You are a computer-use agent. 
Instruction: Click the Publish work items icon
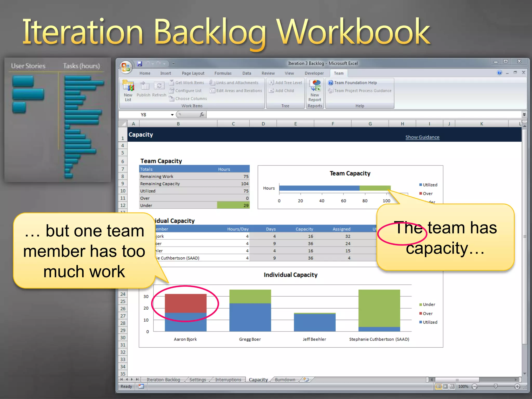[x=144, y=89]
